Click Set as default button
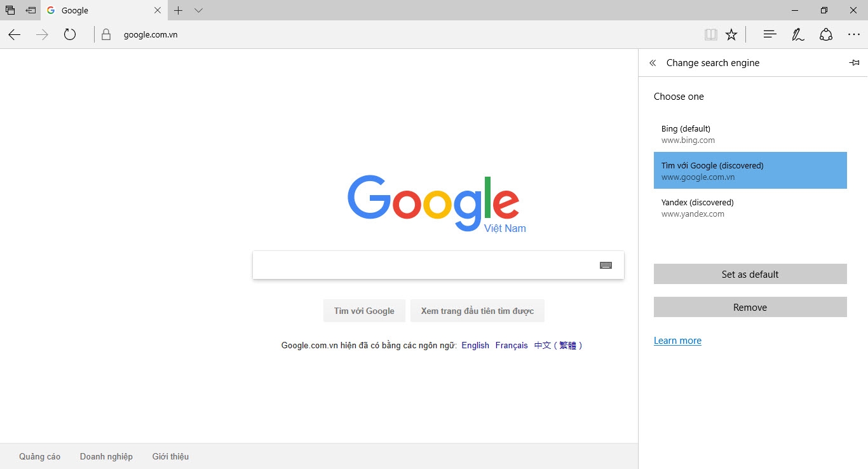 (750, 274)
